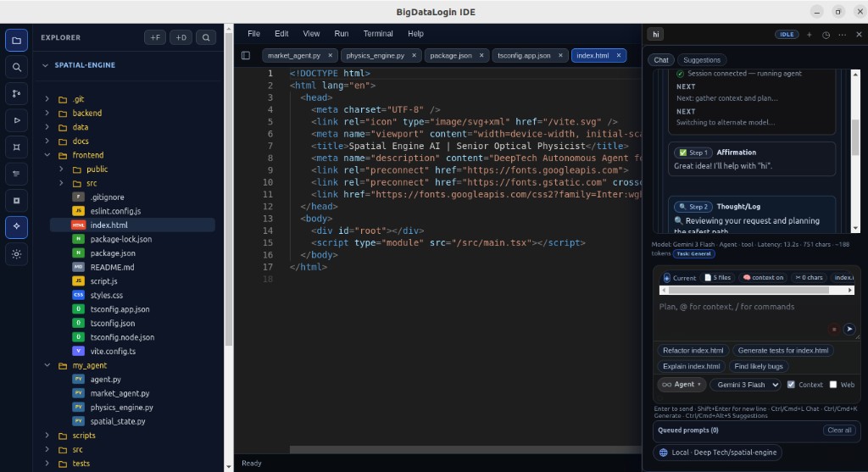Open the Run and Debug play icon
Viewport: 868px width, 472px height.
coord(17,120)
